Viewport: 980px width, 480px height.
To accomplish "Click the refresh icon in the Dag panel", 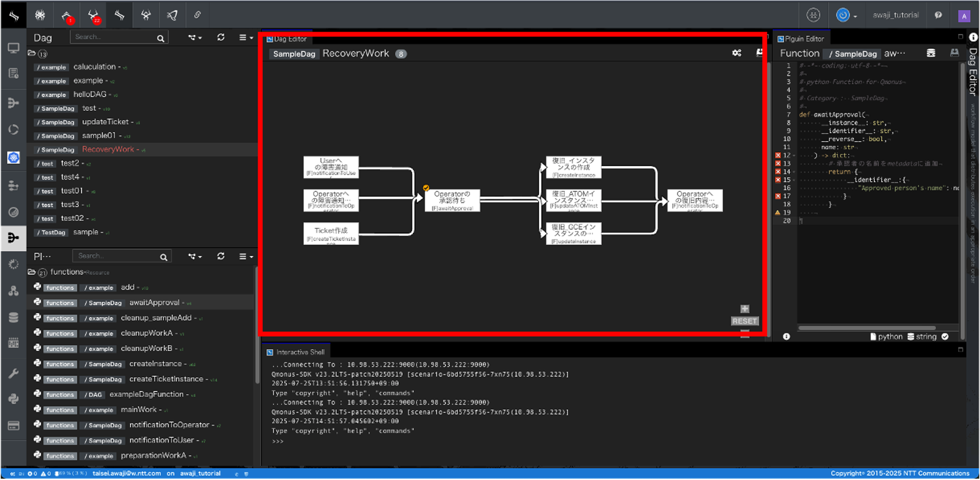I will coord(220,37).
